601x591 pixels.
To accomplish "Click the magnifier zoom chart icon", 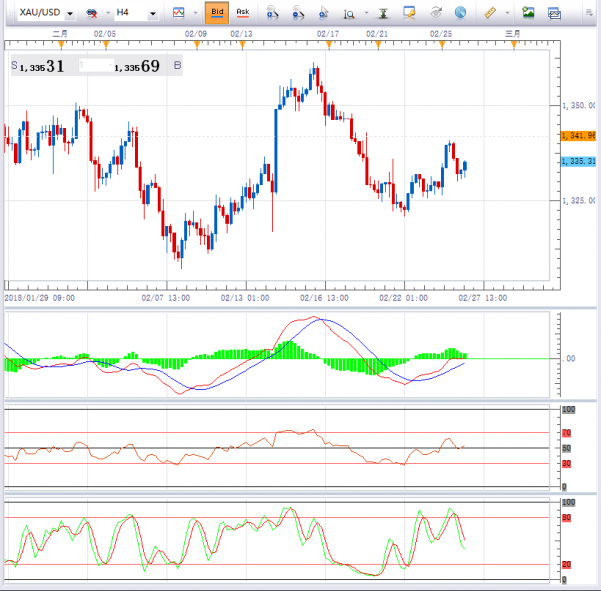I will coord(349,14).
